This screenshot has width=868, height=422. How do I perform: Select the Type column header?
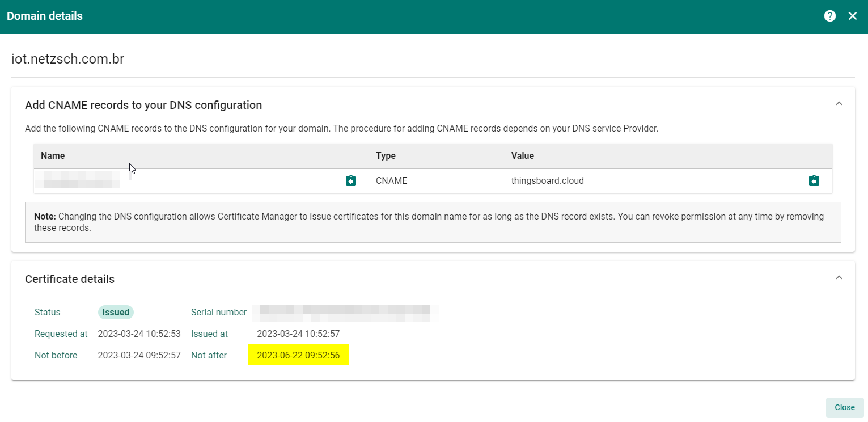point(386,155)
